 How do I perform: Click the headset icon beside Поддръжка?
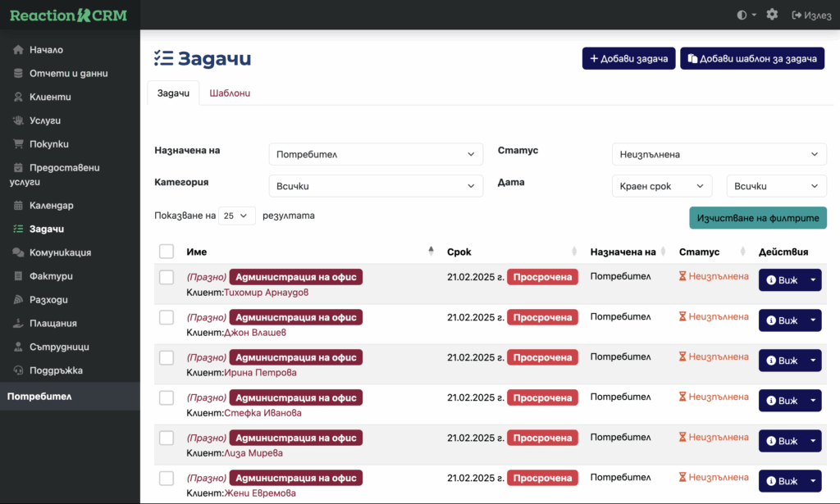pos(18,370)
